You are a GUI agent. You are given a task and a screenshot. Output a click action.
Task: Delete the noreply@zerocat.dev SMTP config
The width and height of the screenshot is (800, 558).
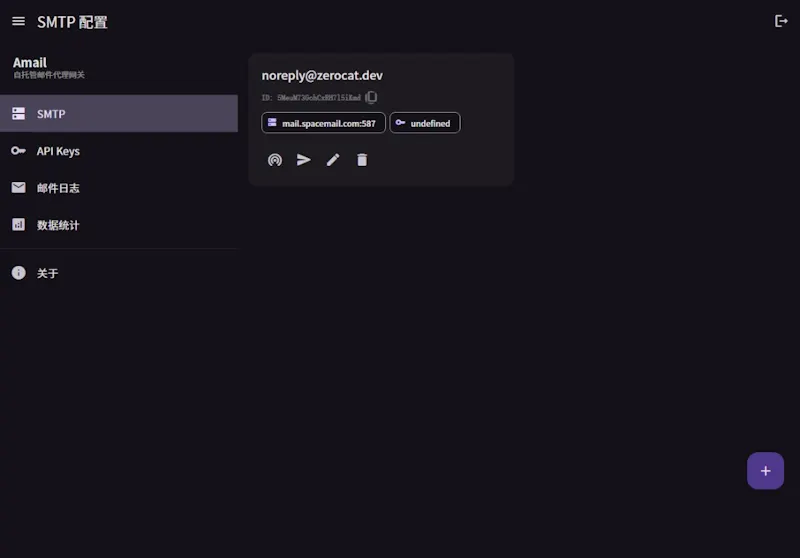[x=362, y=160]
